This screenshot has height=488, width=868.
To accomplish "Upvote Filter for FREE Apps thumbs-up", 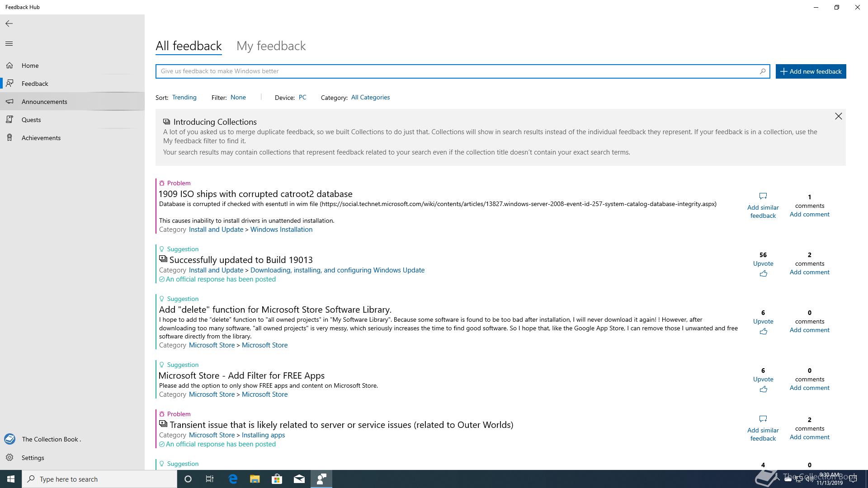I will [x=763, y=389].
